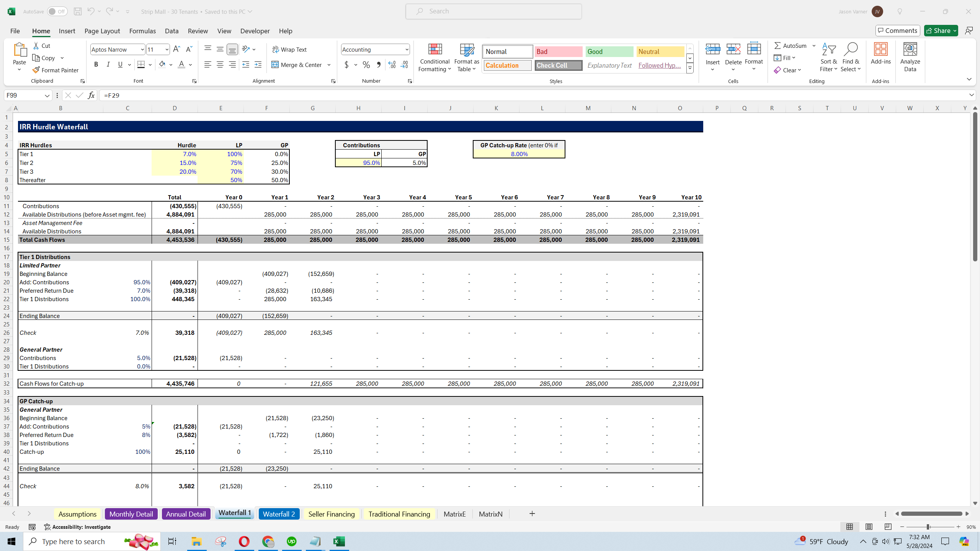Switch to the Waterfall 2 sheet
Screen dimensions: 980x551
[279, 514]
